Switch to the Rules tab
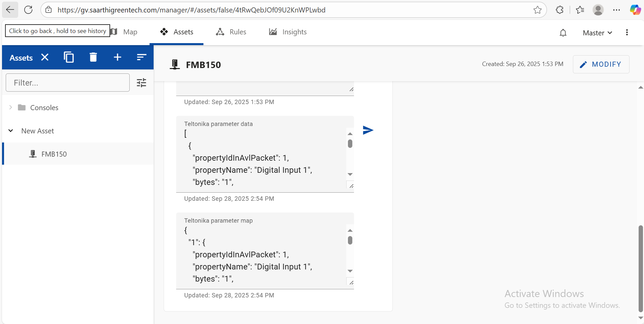This screenshot has width=644, height=324. click(231, 32)
